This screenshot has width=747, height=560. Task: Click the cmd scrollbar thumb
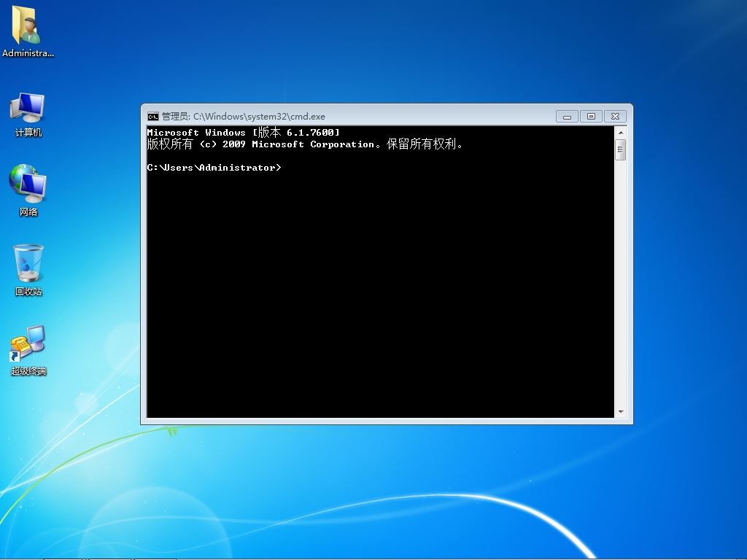620,150
